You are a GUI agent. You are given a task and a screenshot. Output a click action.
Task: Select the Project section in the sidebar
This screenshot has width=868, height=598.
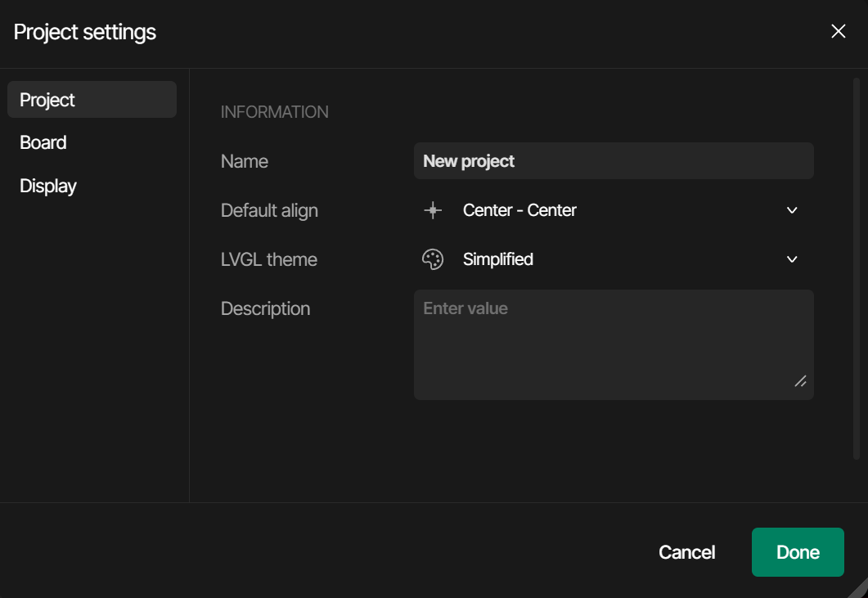(x=46, y=99)
